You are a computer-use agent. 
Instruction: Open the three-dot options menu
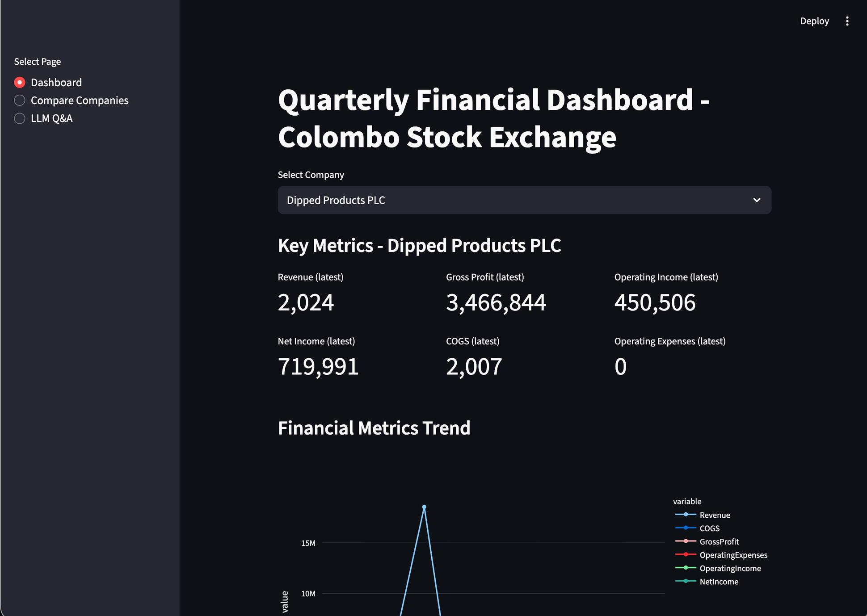tap(847, 21)
